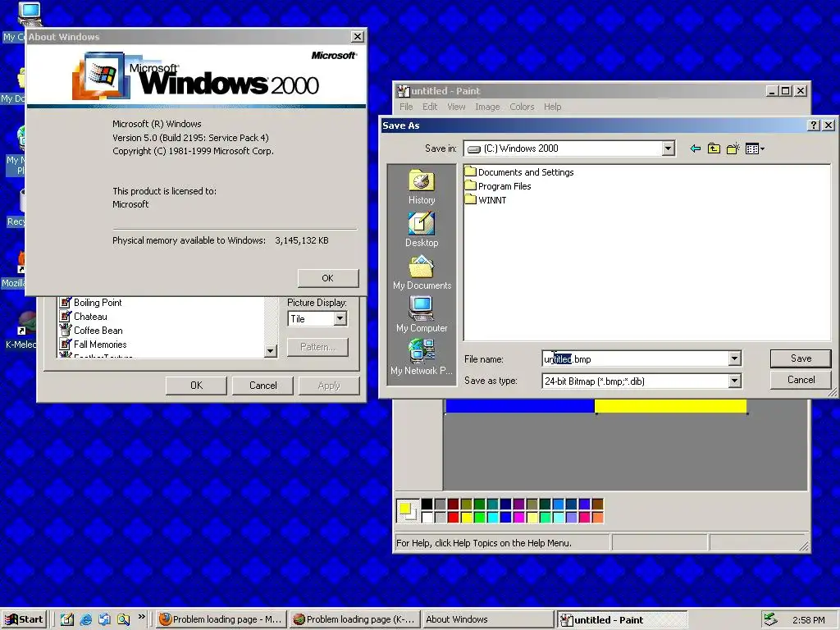Click Cancel in the wallpaper properties dialog
Screen dimensions: 840x630
tap(262, 386)
